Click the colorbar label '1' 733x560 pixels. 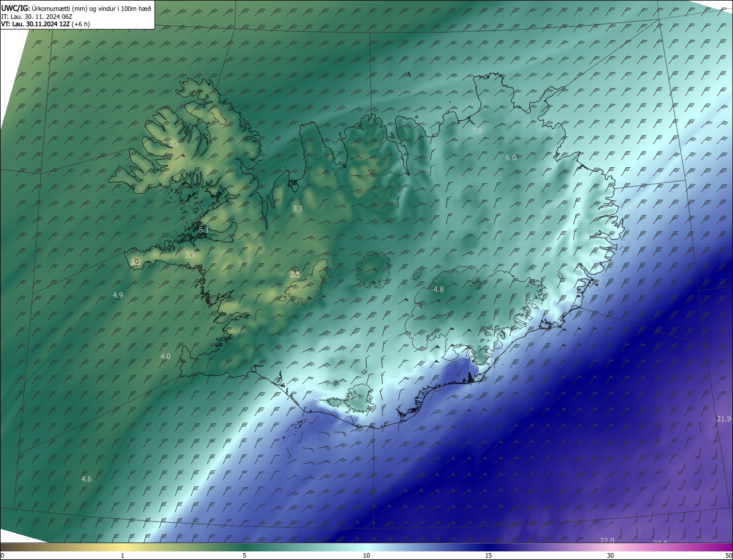coord(123,555)
